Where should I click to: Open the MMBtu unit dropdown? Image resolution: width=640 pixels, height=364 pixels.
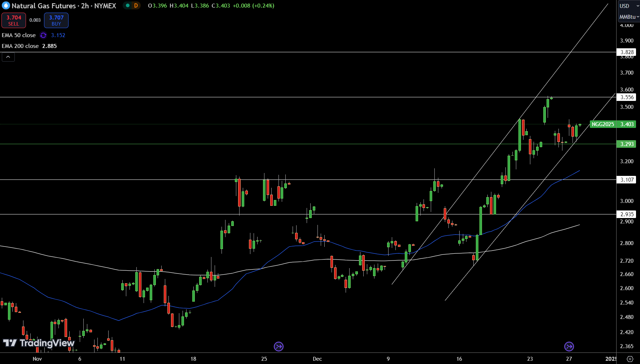click(629, 17)
